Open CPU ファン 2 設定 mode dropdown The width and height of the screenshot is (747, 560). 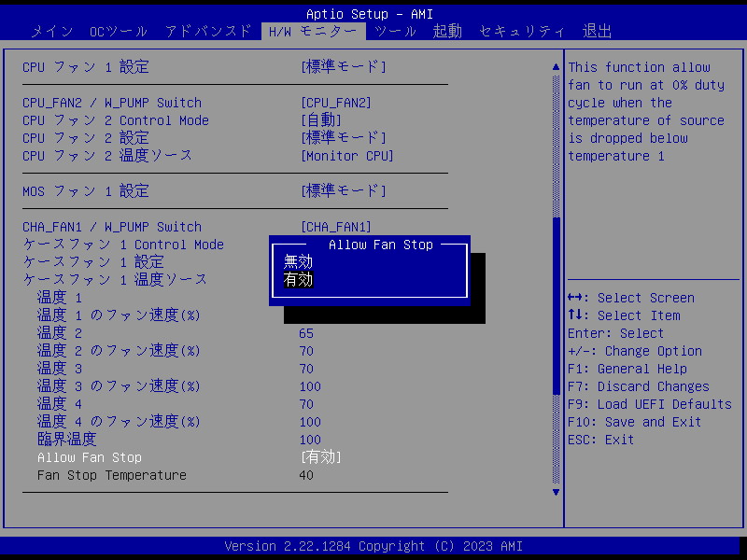[343, 137]
